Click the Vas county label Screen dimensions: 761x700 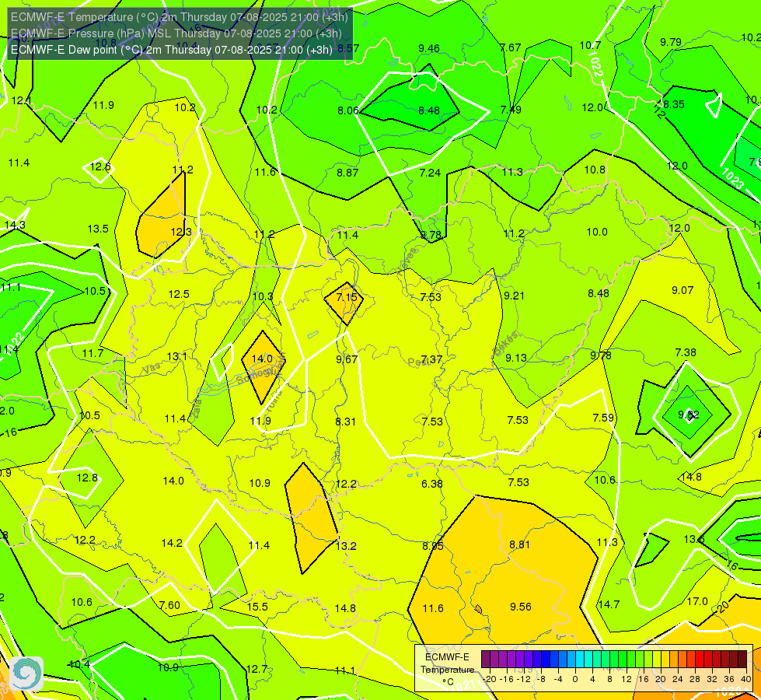[x=152, y=369]
